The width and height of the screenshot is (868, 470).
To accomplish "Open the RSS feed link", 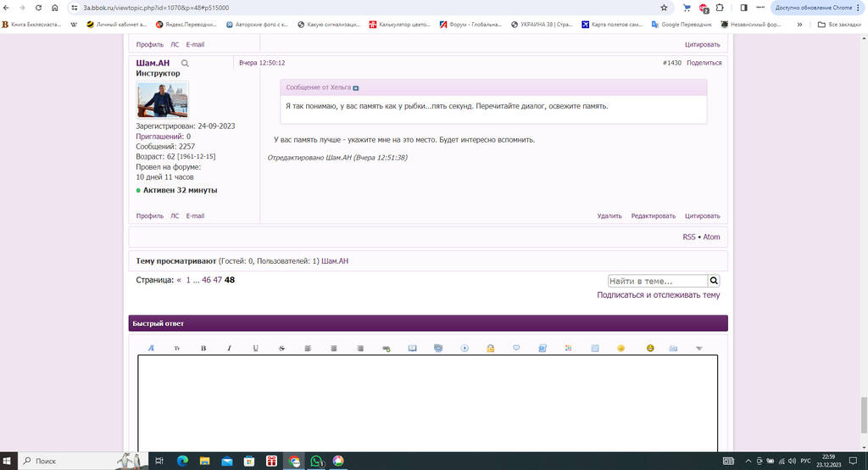I will pyautogui.click(x=688, y=238).
